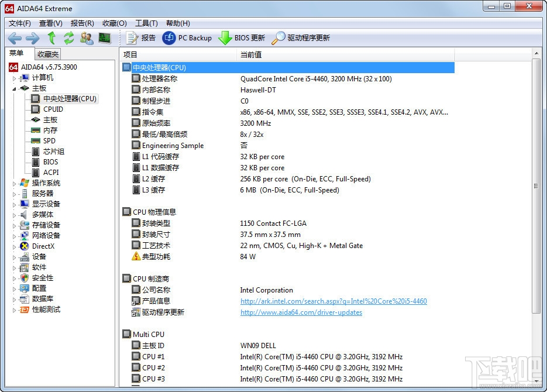This screenshot has height=392, width=547.
Task: Click the 性能测试 benchmark icon
Action: (25, 310)
